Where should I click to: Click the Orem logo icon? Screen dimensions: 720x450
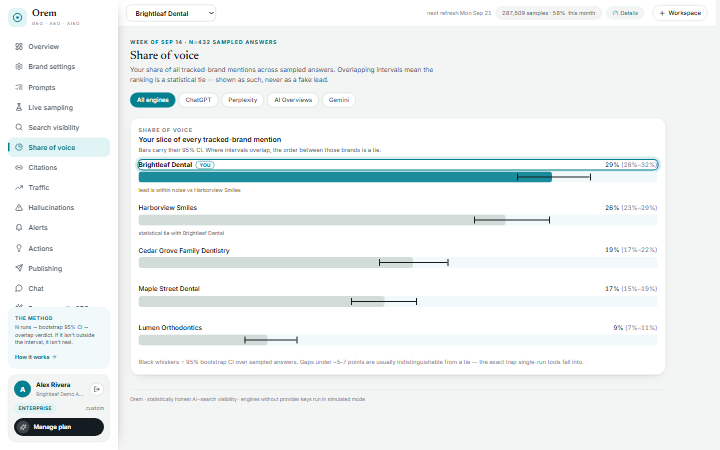point(17,17)
